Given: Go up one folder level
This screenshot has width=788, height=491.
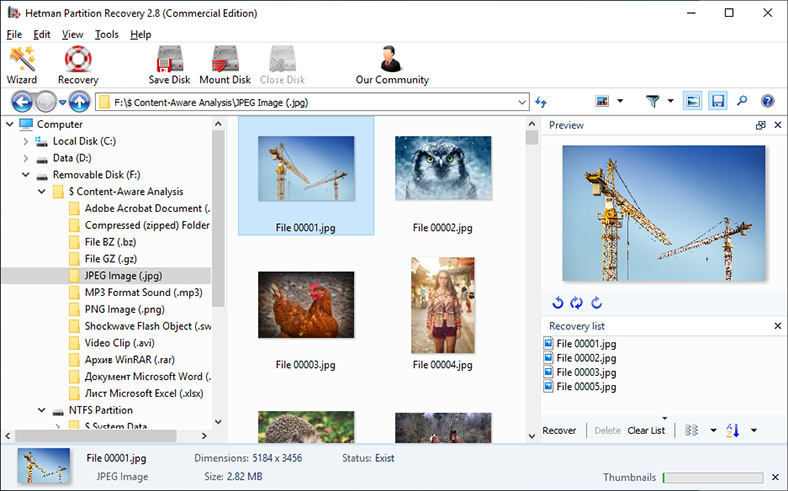Looking at the screenshot, I should (x=79, y=102).
